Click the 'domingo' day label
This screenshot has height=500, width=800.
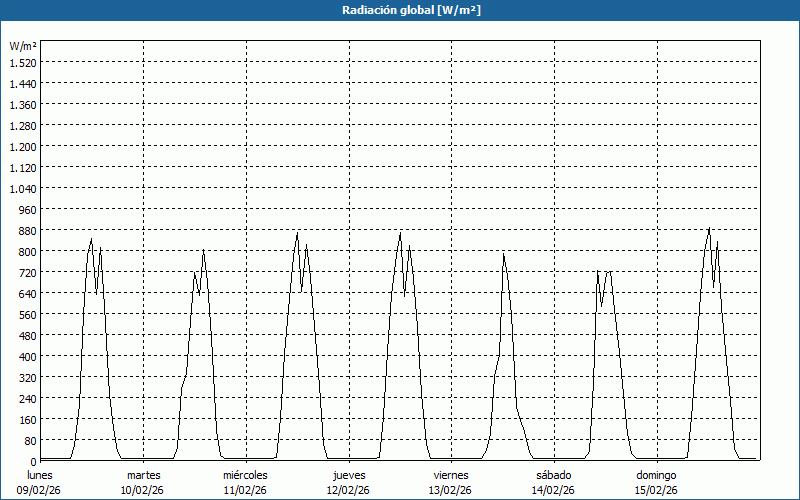click(x=656, y=474)
